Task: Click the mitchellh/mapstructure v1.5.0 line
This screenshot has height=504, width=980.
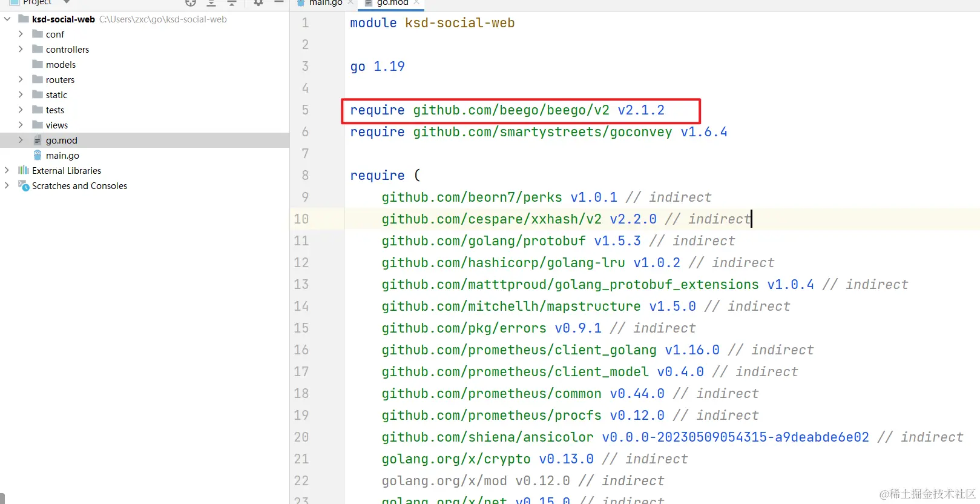Action: click(586, 307)
